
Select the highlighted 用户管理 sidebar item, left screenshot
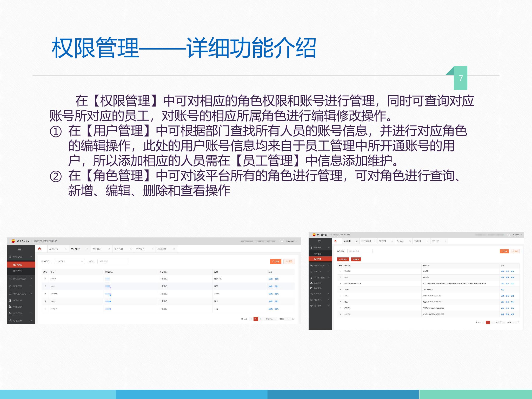(x=21, y=265)
